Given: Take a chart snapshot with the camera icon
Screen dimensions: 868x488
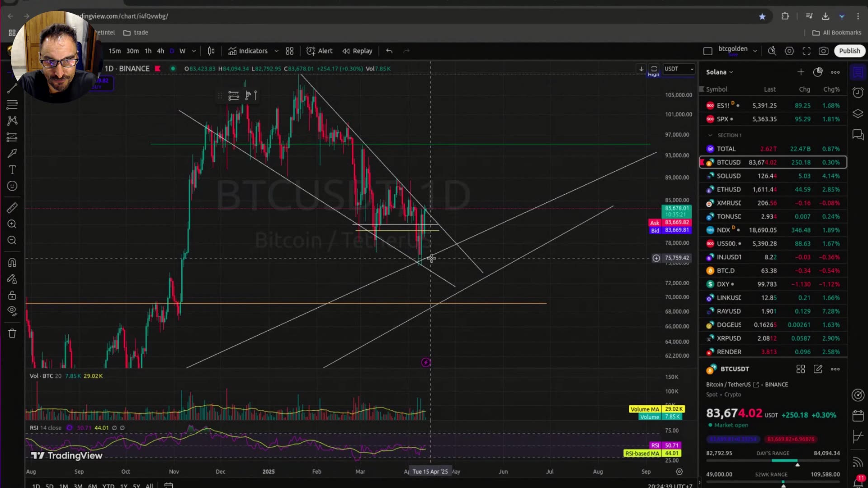Looking at the screenshot, I should click(824, 51).
